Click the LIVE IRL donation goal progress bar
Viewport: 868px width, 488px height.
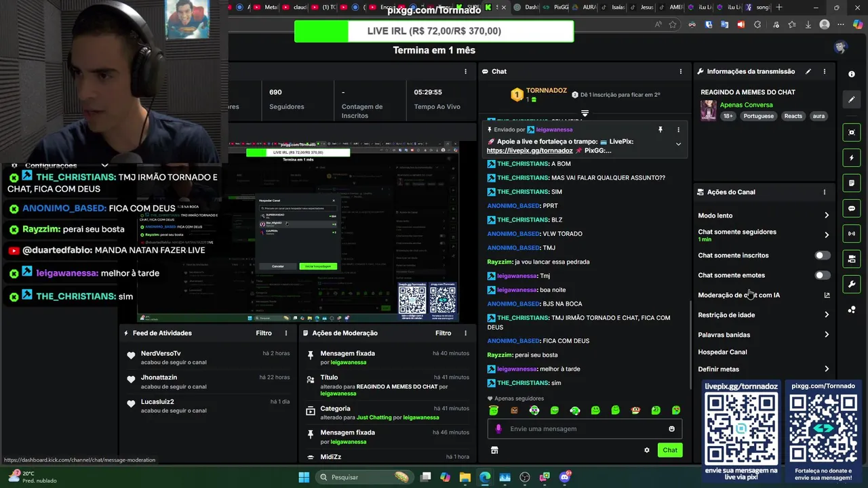(x=434, y=31)
